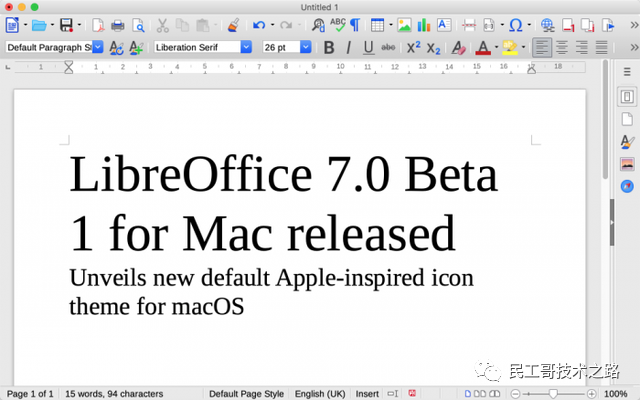The height and width of the screenshot is (400, 640).
Task: Expand the Undo history arrow
Action: [x=272, y=25]
